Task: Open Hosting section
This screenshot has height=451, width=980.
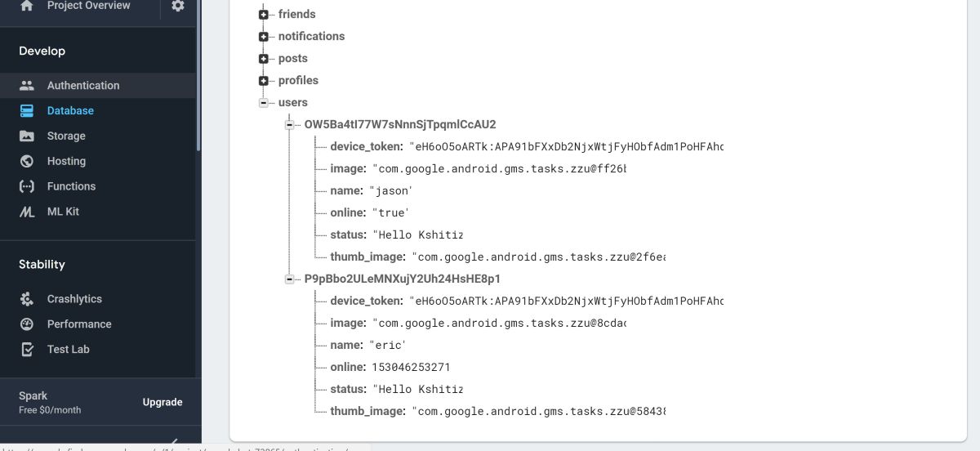Action: (66, 161)
